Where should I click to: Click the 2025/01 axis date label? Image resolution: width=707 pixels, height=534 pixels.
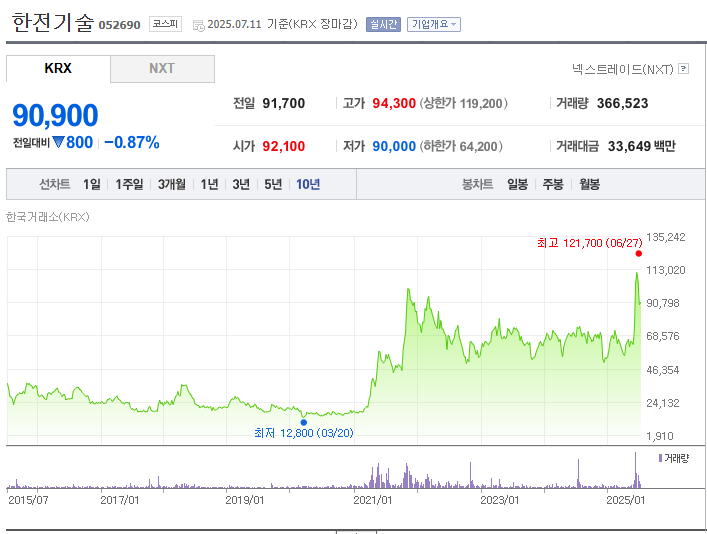click(x=625, y=500)
